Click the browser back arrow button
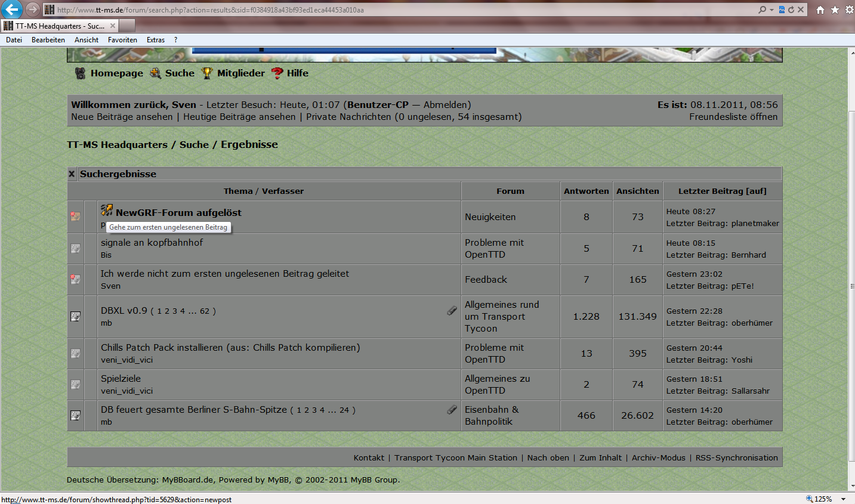Image resolution: width=855 pixels, height=504 pixels. click(12, 10)
